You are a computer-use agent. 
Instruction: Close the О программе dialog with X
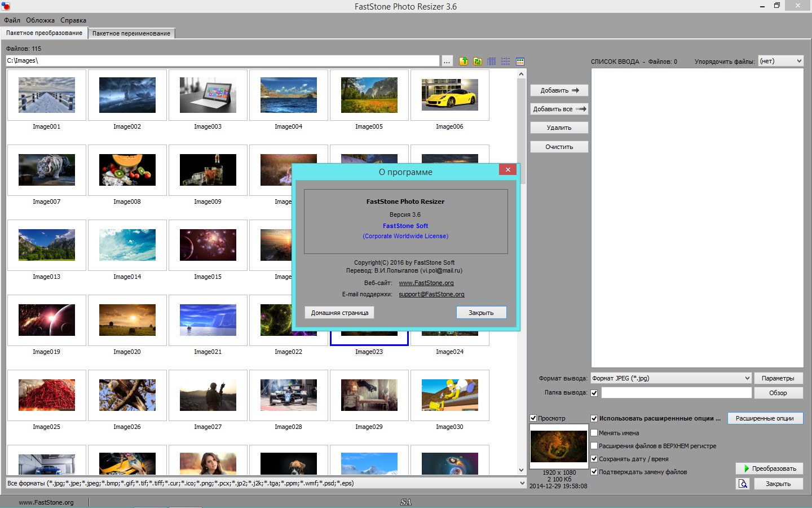tap(507, 169)
